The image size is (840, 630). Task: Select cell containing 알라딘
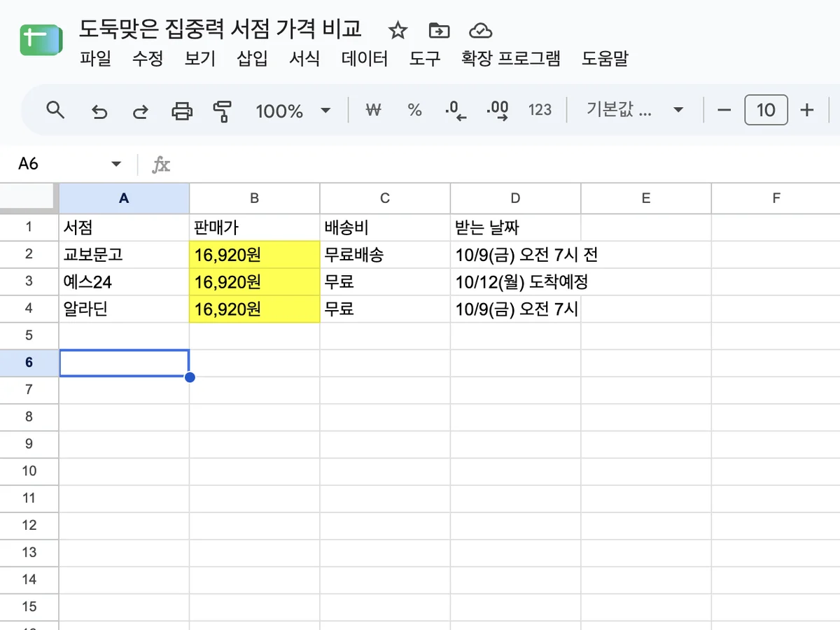tap(124, 309)
